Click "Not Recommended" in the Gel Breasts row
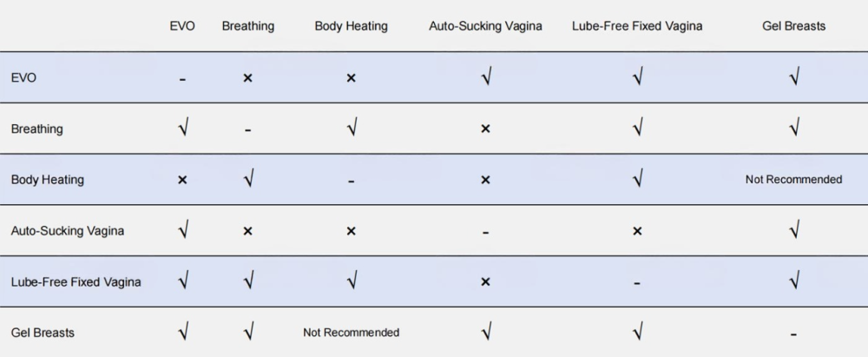The height and width of the screenshot is (357, 868). [351, 332]
